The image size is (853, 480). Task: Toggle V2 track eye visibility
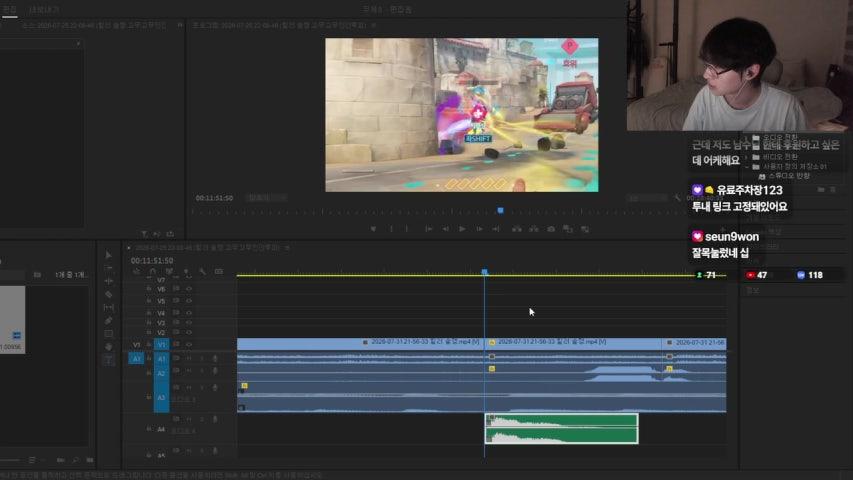pos(189,333)
